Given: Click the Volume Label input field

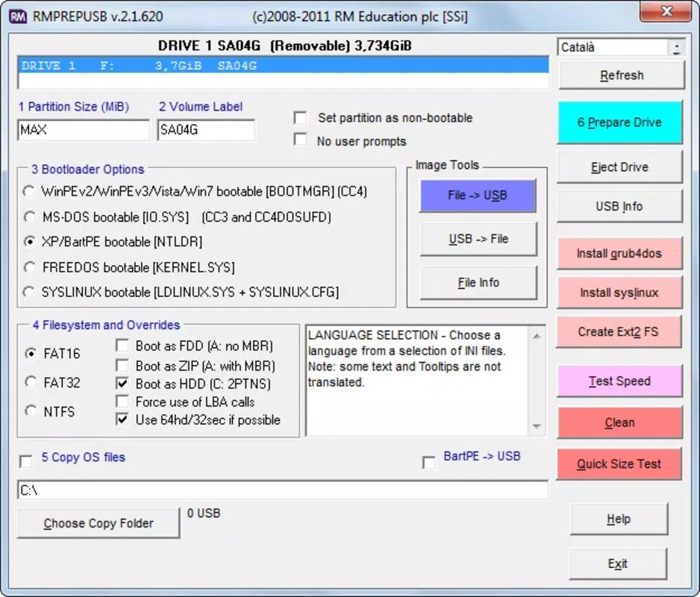Looking at the screenshot, I should (x=206, y=130).
